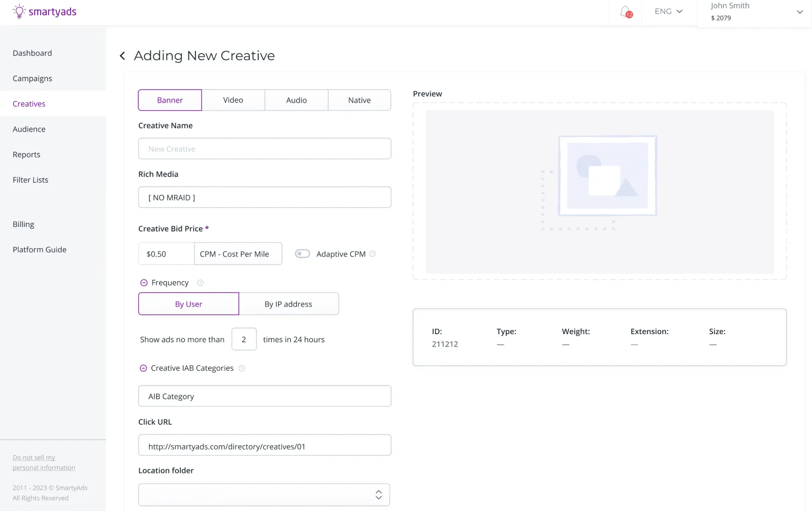Click the Creative Name input field
This screenshot has height=511, width=812.
click(265, 149)
